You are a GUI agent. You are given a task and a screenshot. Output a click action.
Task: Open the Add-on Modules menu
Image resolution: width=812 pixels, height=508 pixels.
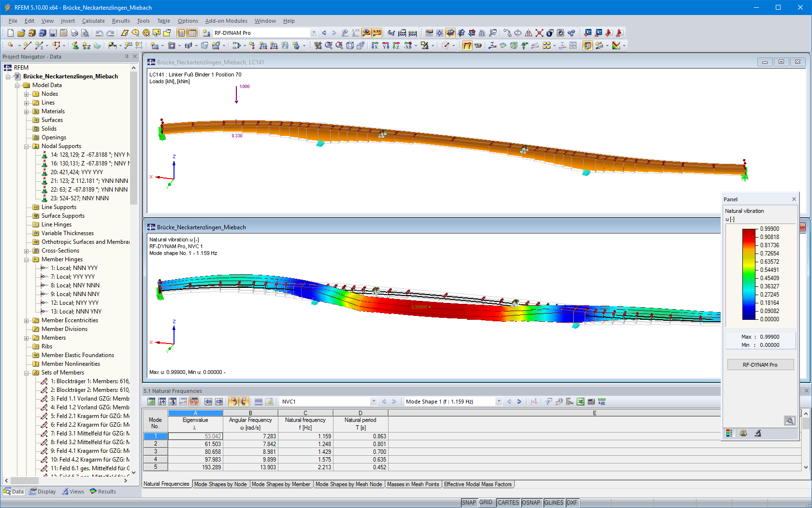point(226,21)
